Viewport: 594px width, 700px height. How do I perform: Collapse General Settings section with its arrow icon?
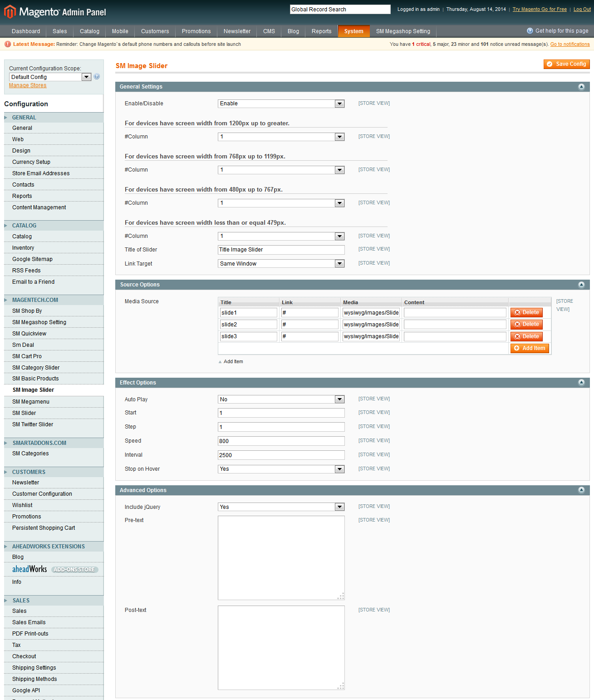click(581, 87)
